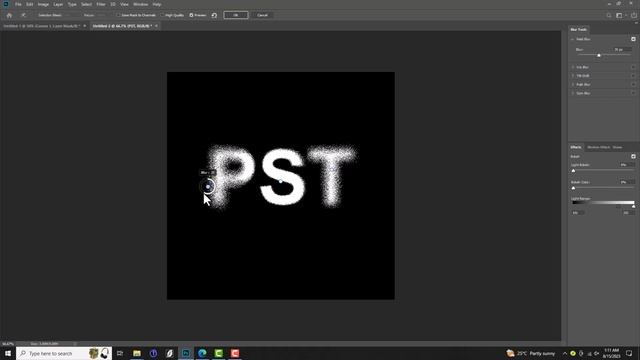
Task: Click the Light Range white slider handle
Action: click(x=633, y=207)
